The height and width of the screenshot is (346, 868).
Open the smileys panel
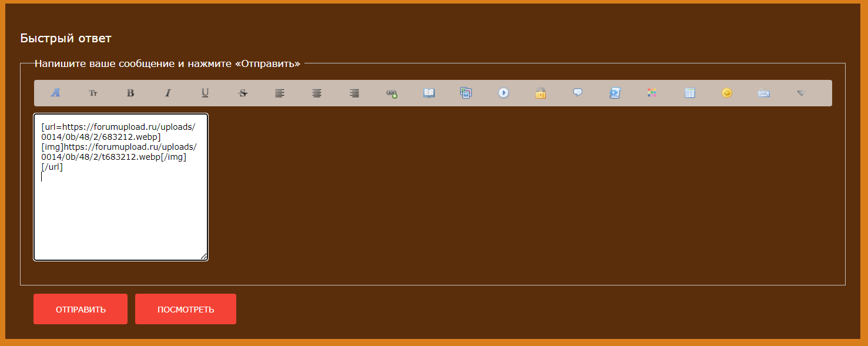click(x=727, y=93)
